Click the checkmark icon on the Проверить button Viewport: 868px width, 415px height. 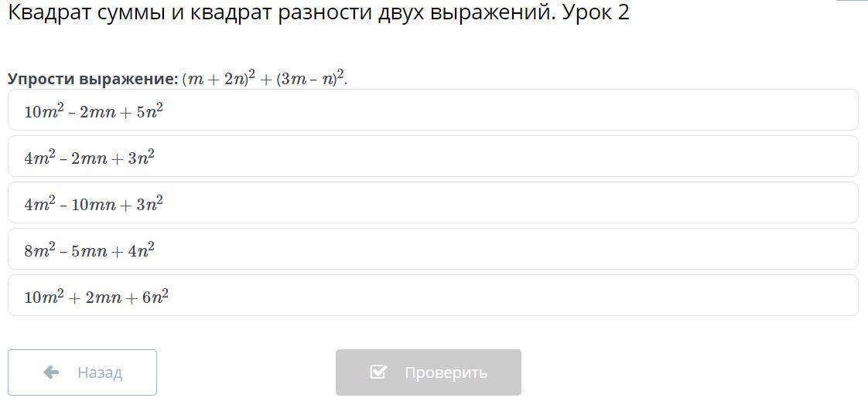coord(378,372)
